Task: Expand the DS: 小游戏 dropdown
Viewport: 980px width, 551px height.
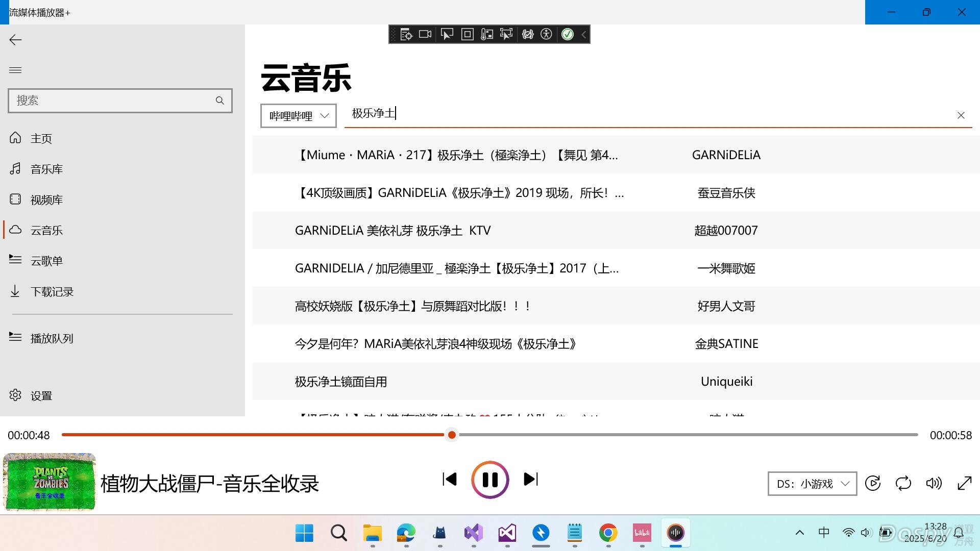Action: (812, 484)
